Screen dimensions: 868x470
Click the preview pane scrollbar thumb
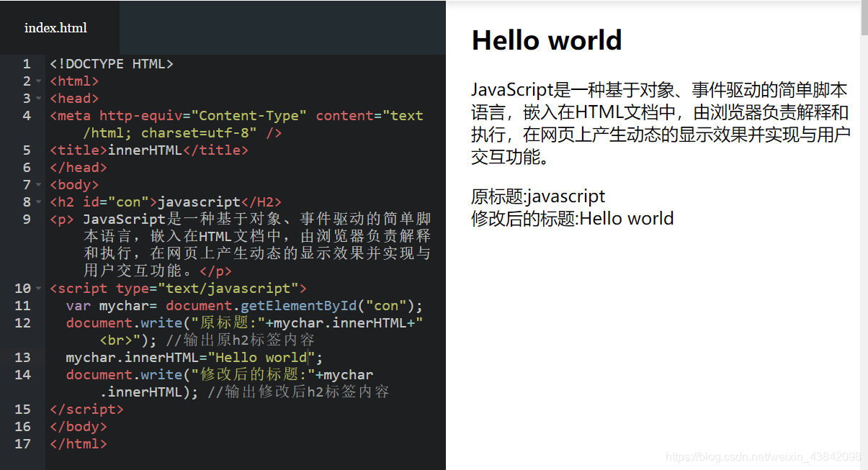coord(864,18)
